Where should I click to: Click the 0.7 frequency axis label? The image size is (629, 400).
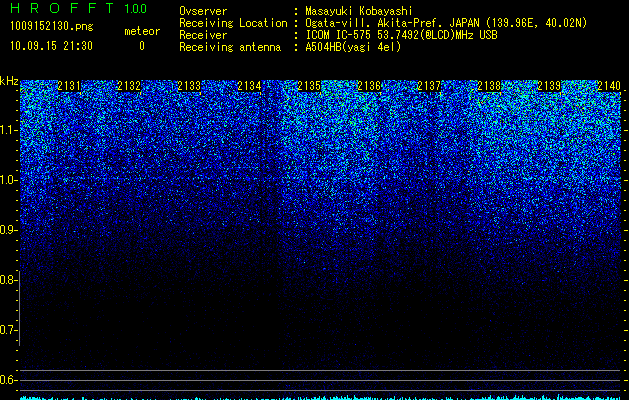tap(7, 330)
